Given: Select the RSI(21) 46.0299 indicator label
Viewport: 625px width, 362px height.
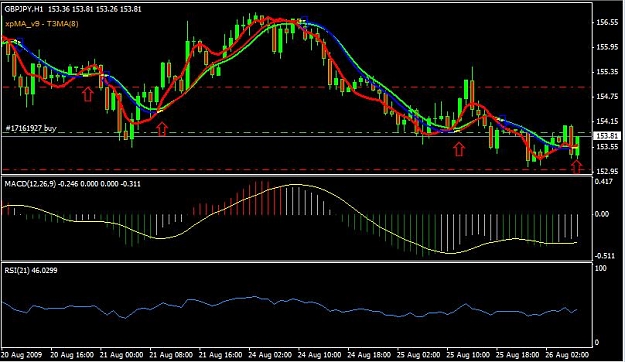Looking at the screenshot, I should pyautogui.click(x=31, y=270).
